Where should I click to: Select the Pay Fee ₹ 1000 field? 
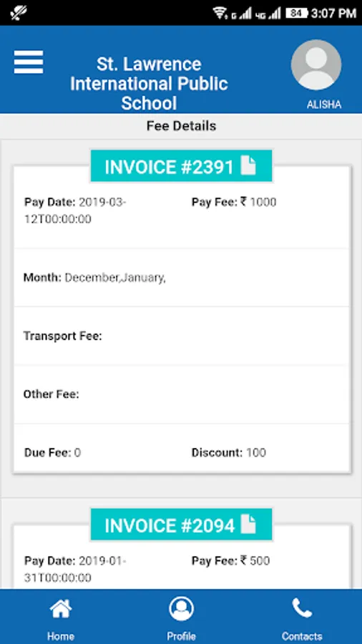click(234, 202)
